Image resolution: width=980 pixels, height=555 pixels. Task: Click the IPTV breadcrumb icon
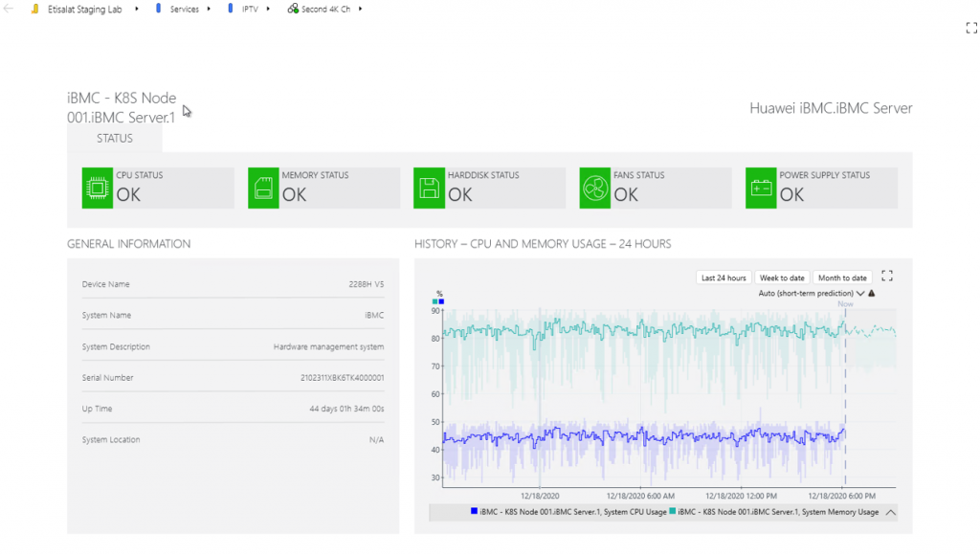point(231,9)
